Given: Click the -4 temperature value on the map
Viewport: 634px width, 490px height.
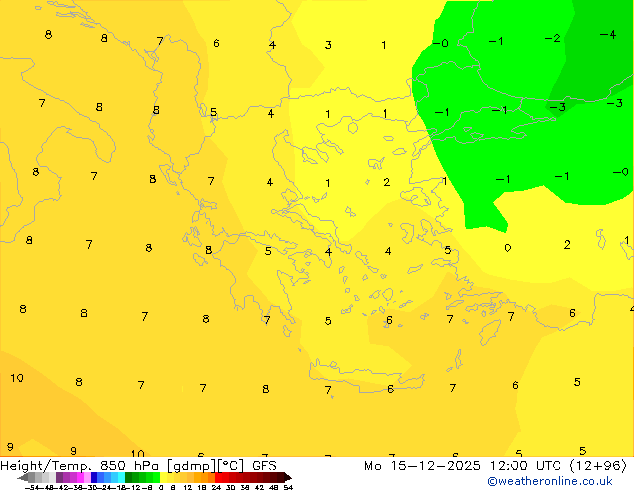Looking at the screenshot, I should (x=608, y=34).
